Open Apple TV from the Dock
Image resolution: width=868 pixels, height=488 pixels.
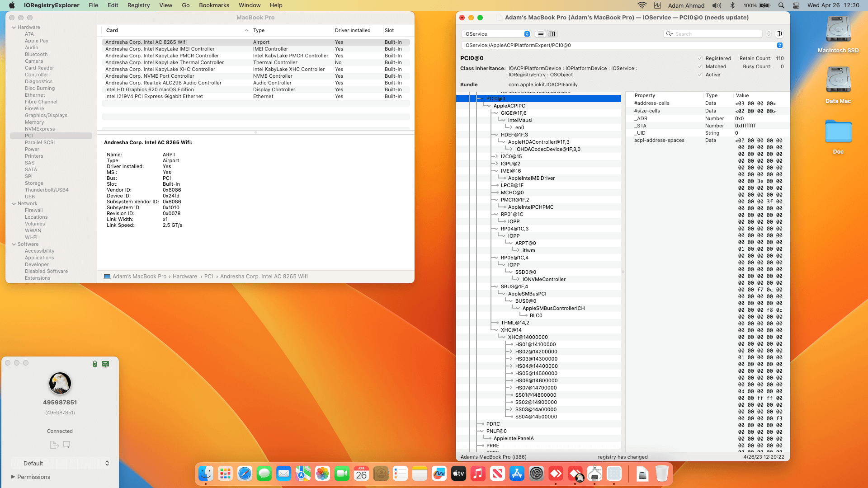(458, 474)
